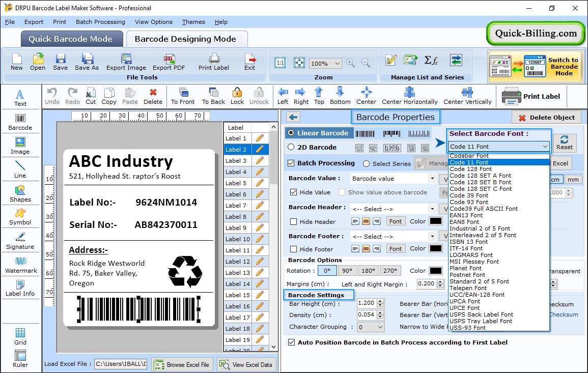Click the back arrow in Barcode Properties
The width and height of the screenshot is (588, 373).
click(293, 118)
